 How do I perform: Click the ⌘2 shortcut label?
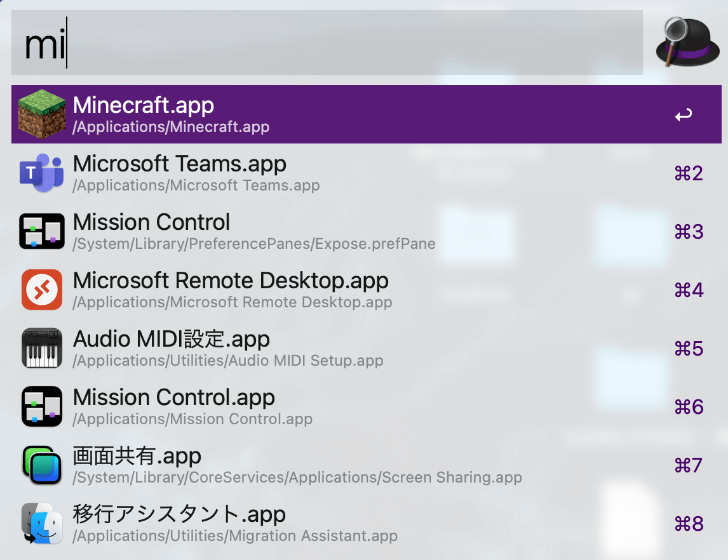coord(689,173)
